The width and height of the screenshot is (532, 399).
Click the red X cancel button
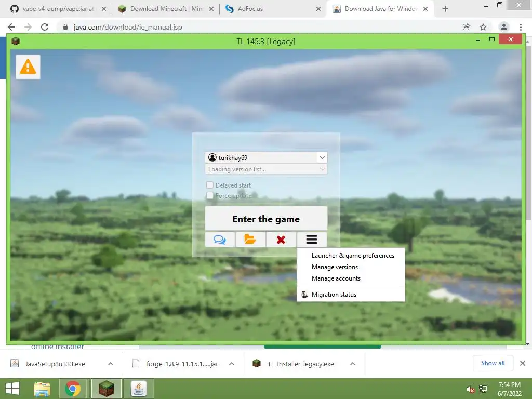click(x=281, y=240)
